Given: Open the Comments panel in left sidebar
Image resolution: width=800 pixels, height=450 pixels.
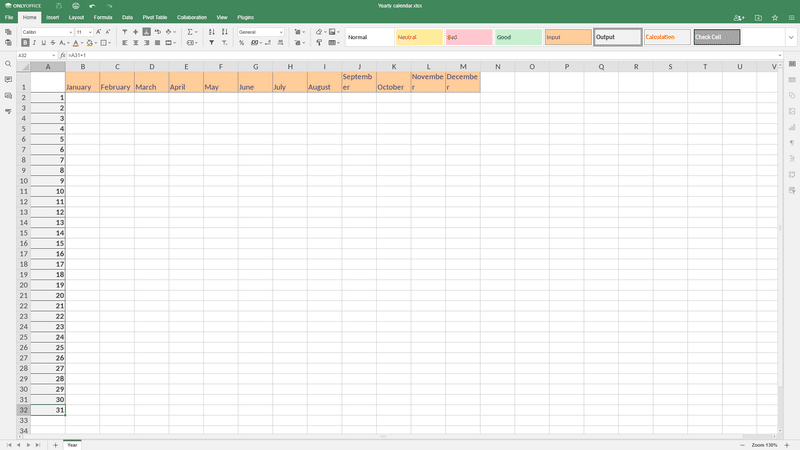Looking at the screenshot, I should coord(8,80).
